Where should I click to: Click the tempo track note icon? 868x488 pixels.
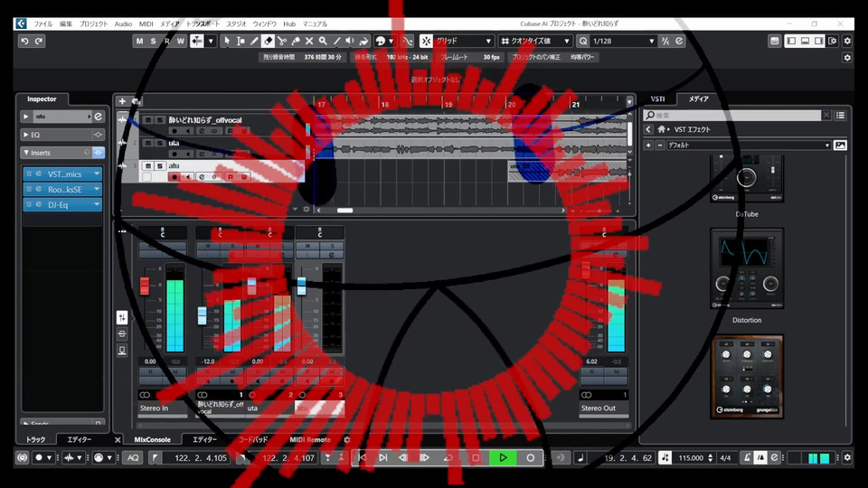click(x=665, y=457)
